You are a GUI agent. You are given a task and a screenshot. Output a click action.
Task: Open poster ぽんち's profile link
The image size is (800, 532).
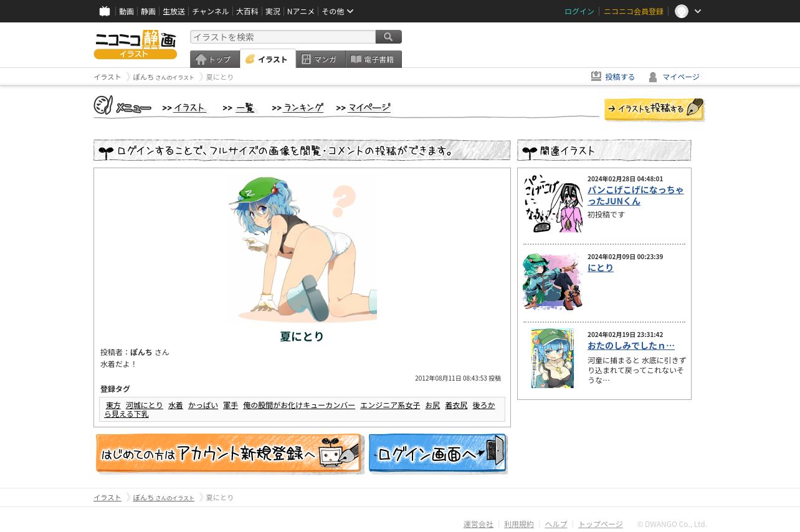(x=141, y=352)
